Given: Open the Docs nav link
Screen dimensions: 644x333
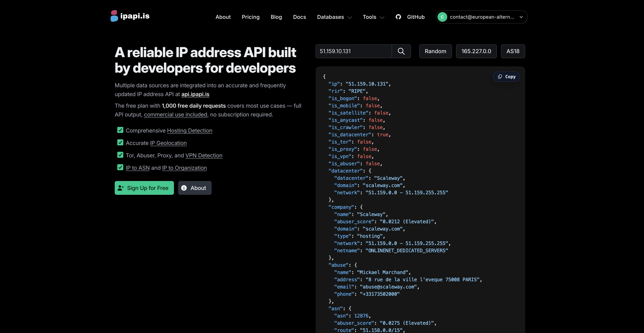Looking at the screenshot, I should click(300, 17).
